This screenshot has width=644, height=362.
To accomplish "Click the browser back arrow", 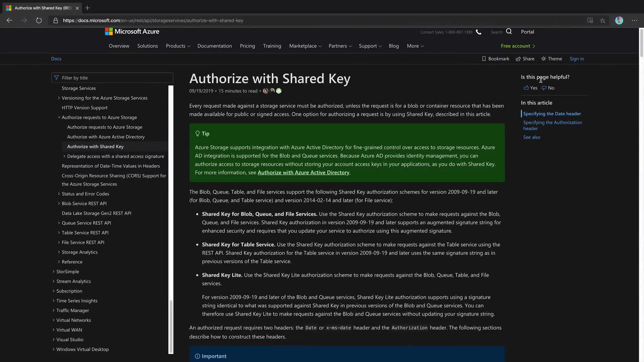I will pyautogui.click(x=9, y=20).
